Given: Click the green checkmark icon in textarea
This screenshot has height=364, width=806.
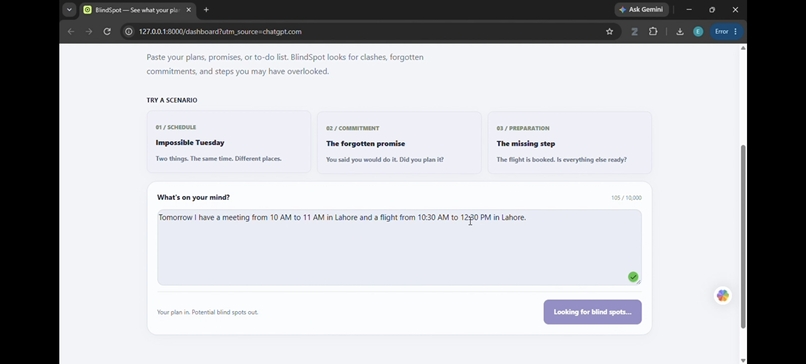Looking at the screenshot, I should point(633,277).
